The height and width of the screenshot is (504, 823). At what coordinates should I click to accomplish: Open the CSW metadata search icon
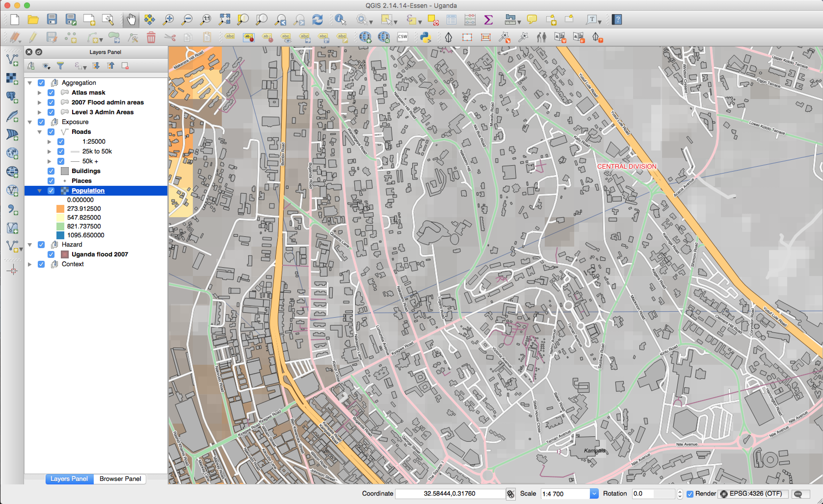point(402,37)
